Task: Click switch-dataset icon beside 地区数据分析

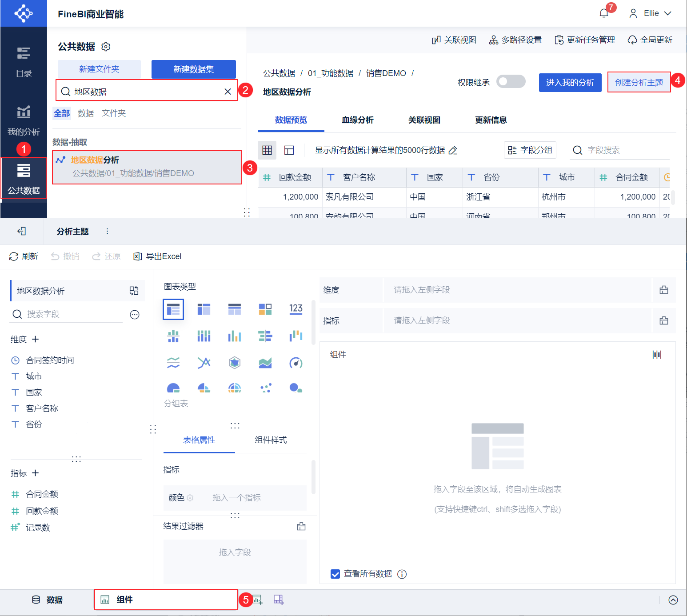Action: tap(134, 291)
